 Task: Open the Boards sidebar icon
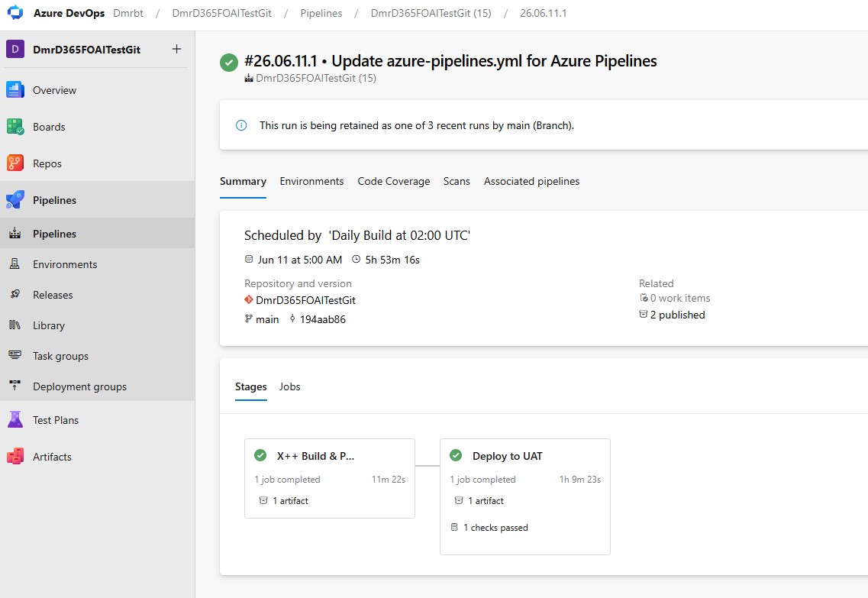point(15,127)
